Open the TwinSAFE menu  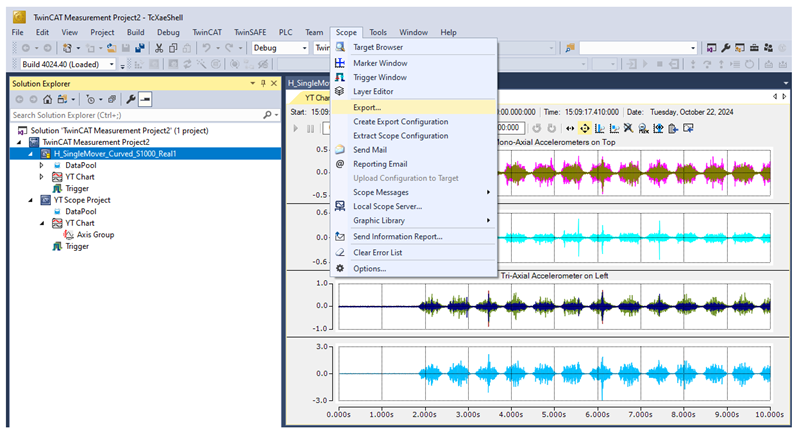coord(252,32)
